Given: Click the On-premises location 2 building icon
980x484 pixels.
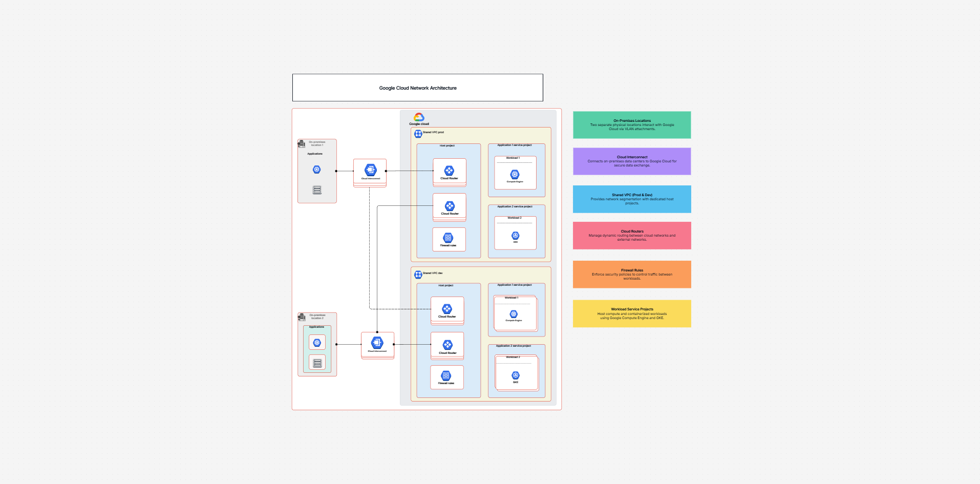Looking at the screenshot, I should [302, 317].
